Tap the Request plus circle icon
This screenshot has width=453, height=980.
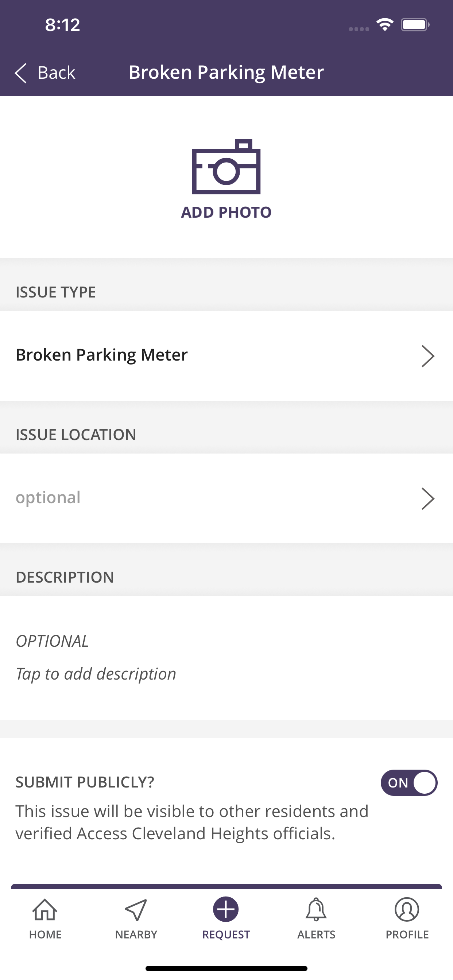pos(226,909)
